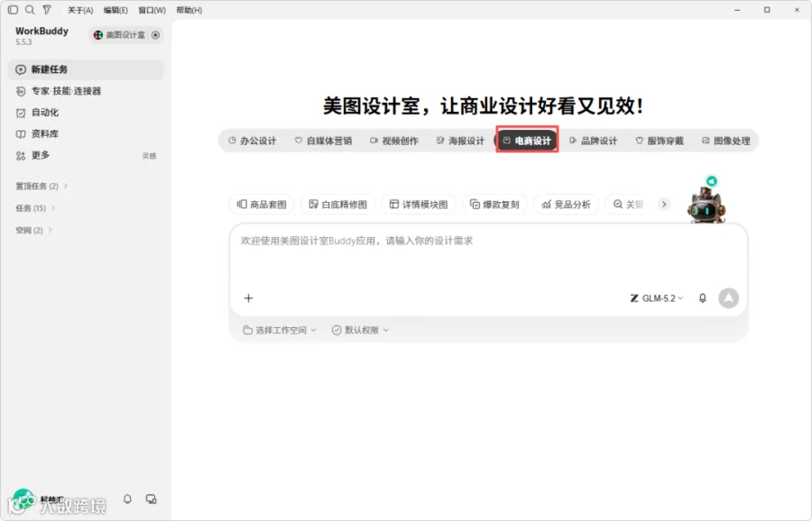This screenshot has width=812, height=521.
Task: Expand the 置顶任务 (2) section
Action: 42,186
